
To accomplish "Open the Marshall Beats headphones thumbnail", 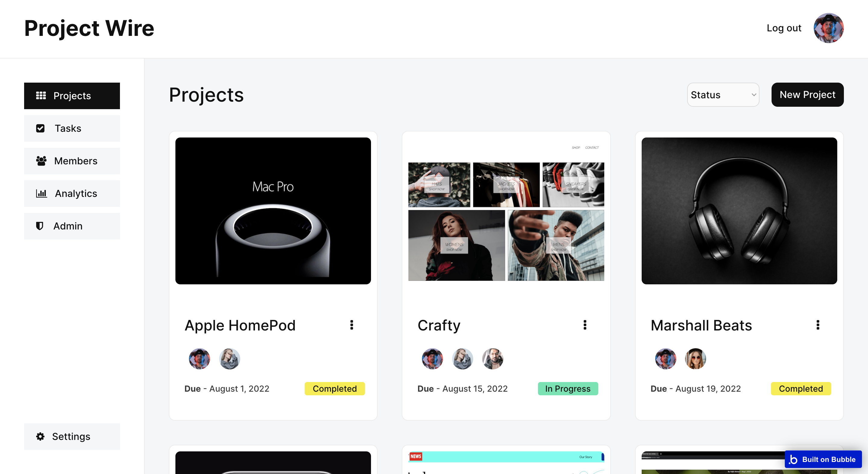I will [739, 211].
